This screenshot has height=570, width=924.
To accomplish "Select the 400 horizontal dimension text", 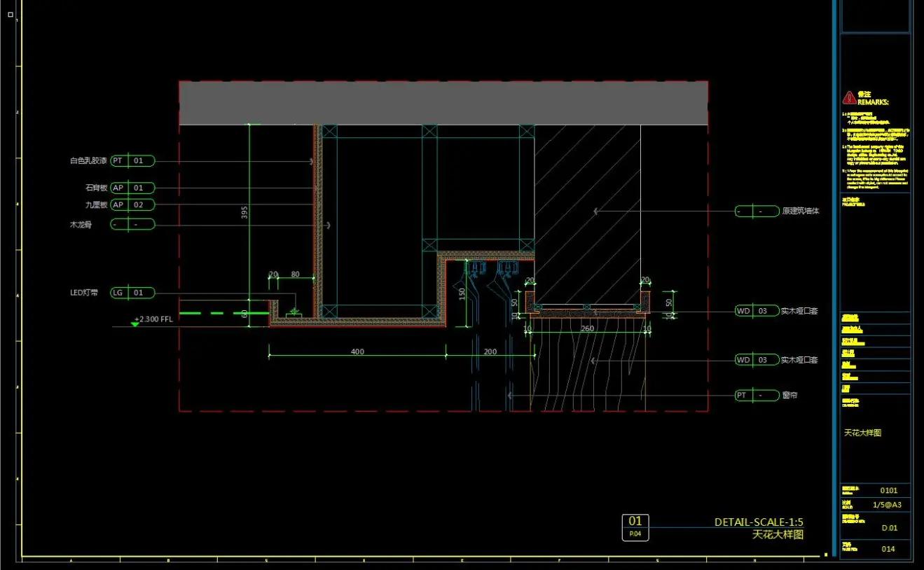I will pos(357,352).
